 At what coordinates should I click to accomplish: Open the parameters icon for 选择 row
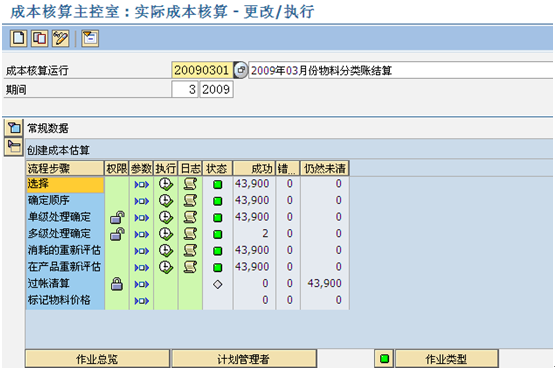[142, 184]
